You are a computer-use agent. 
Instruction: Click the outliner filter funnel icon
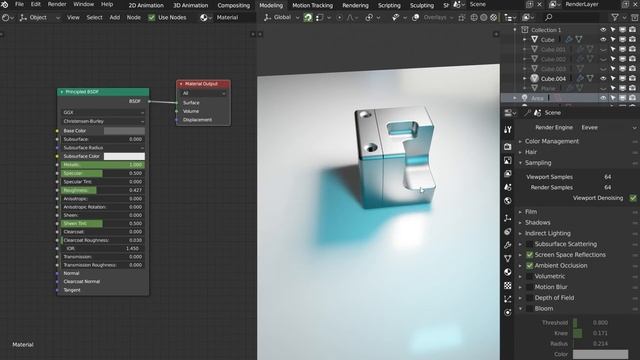pos(615,17)
